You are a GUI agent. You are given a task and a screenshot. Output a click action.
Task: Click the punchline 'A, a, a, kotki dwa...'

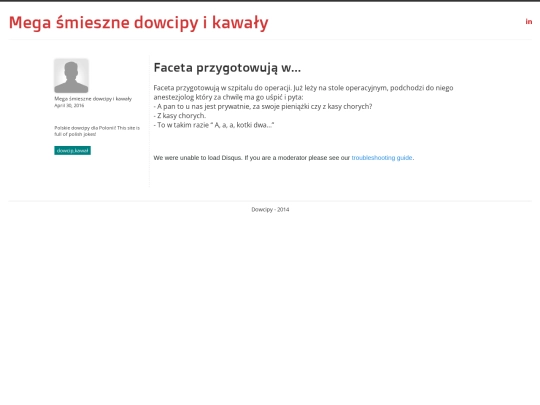(244, 125)
